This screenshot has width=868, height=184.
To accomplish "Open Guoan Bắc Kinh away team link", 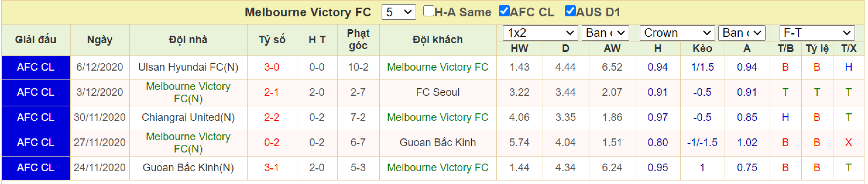I will pos(438,143).
